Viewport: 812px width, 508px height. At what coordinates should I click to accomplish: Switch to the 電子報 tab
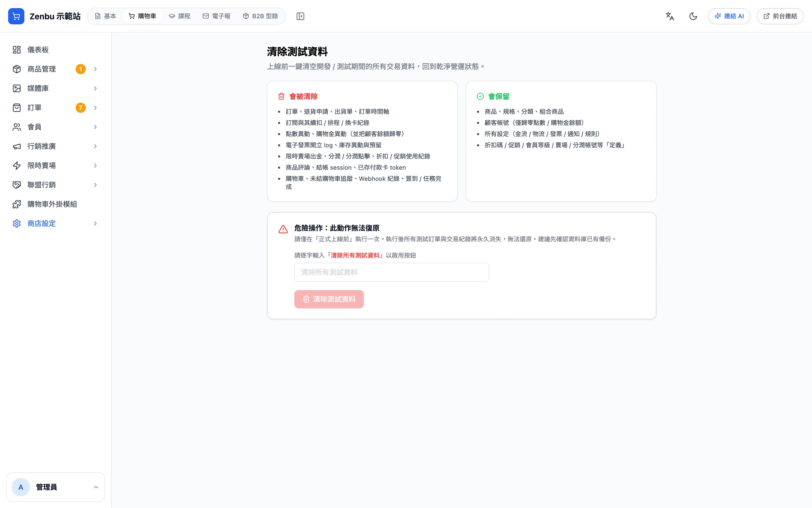tap(216, 16)
